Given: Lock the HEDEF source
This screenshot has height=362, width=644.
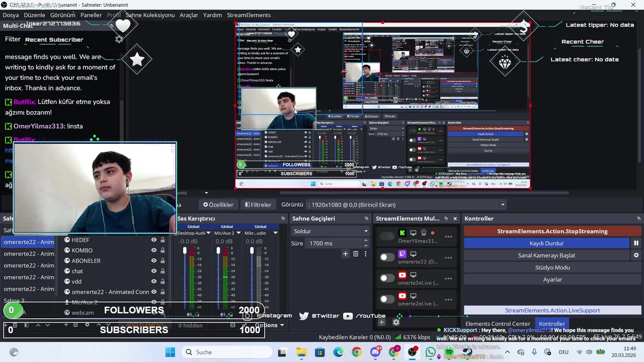Looking at the screenshot, I should (x=163, y=240).
